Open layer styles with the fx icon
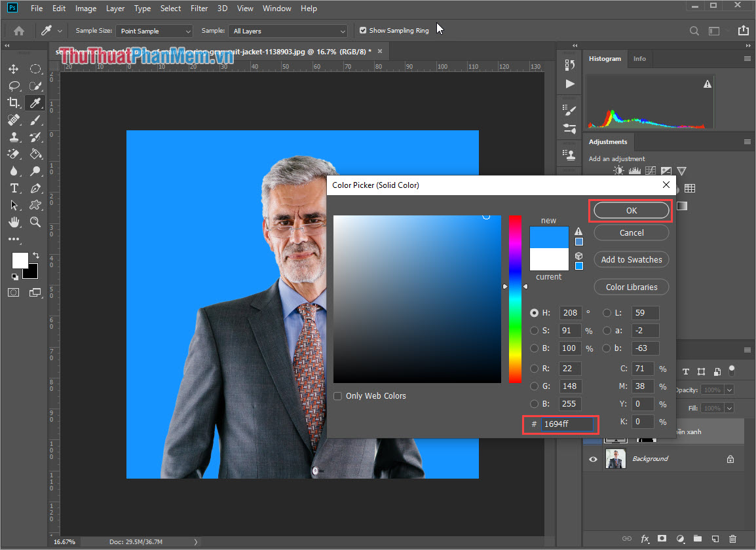Viewport: 756px width, 550px height. [x=645, y=539]
